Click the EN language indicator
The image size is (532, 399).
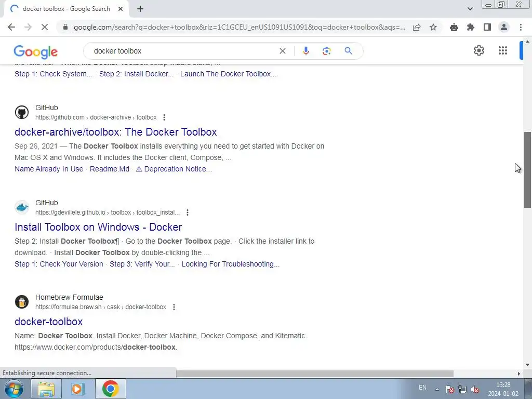[x=422, y=388]
